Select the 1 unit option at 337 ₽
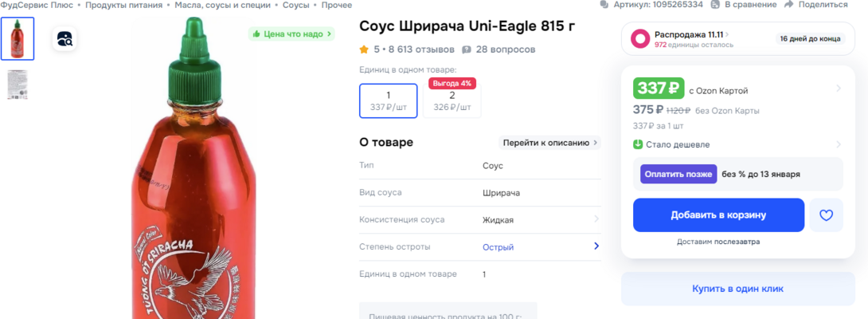868x319 pixels. tap(388, 100)
